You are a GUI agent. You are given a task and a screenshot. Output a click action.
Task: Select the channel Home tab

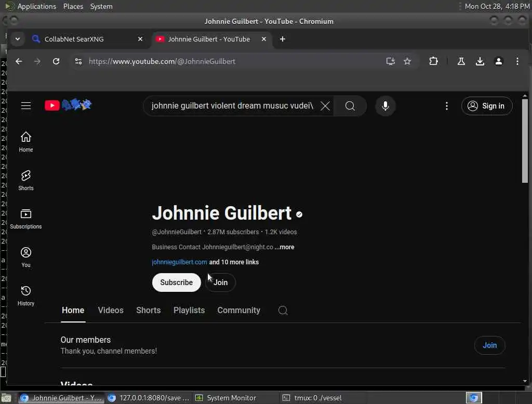[x=73, y=310]
